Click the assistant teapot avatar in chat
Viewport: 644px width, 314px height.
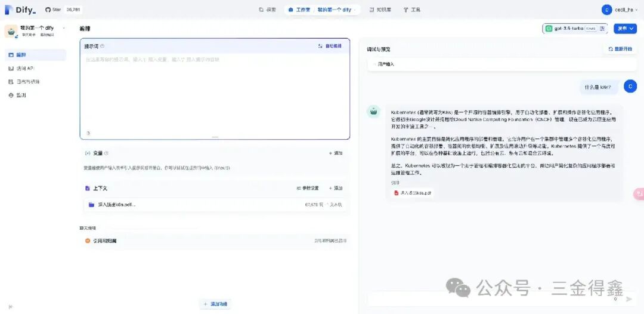click(373, 110)
